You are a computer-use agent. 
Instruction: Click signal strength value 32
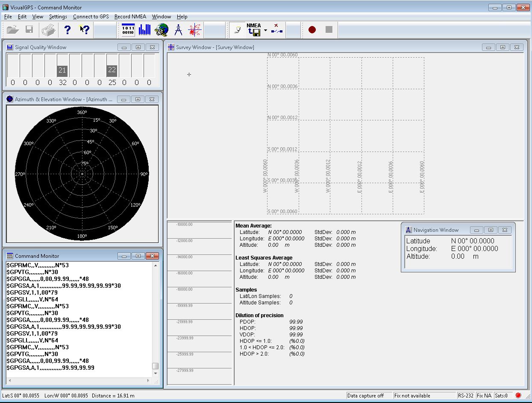click(x=62, y=83)
